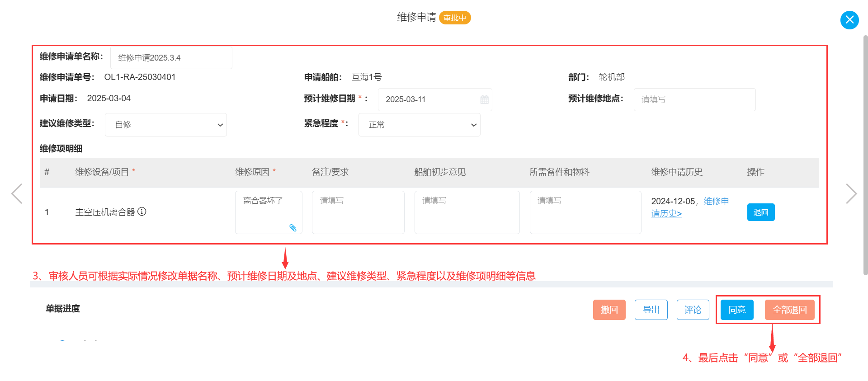This screenshot has width=868, height=381.
Task: Click the department value 轮机部
Action: [x=612, y=77]
